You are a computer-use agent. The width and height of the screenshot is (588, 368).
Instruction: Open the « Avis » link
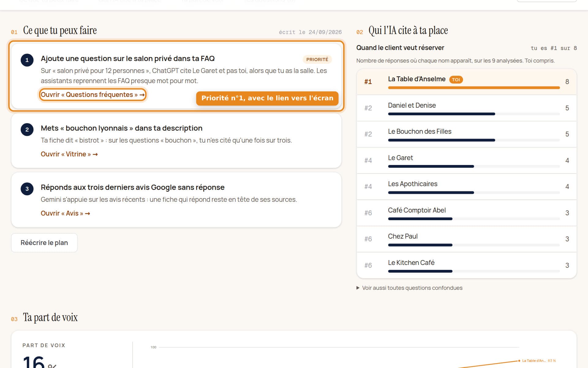click(65, 213)
